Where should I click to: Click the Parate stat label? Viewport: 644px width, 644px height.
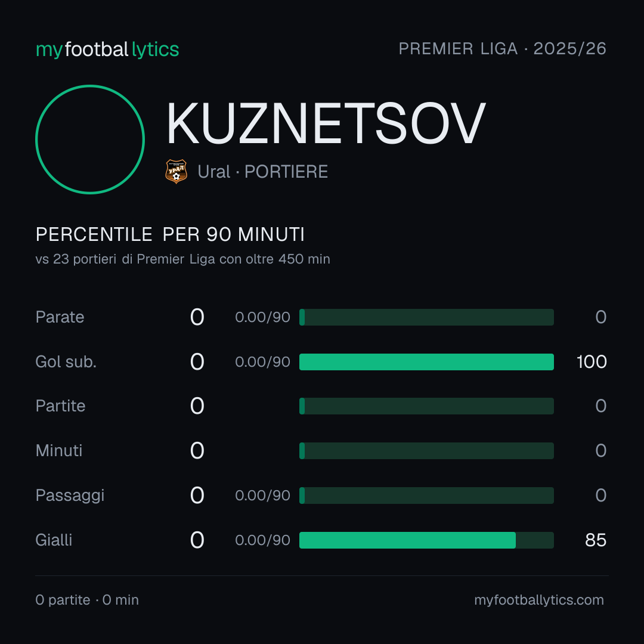60,317
